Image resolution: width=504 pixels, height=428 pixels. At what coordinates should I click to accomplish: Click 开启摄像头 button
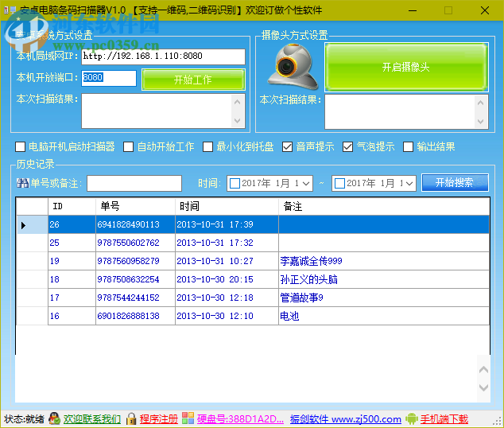[x=406, y=67]
